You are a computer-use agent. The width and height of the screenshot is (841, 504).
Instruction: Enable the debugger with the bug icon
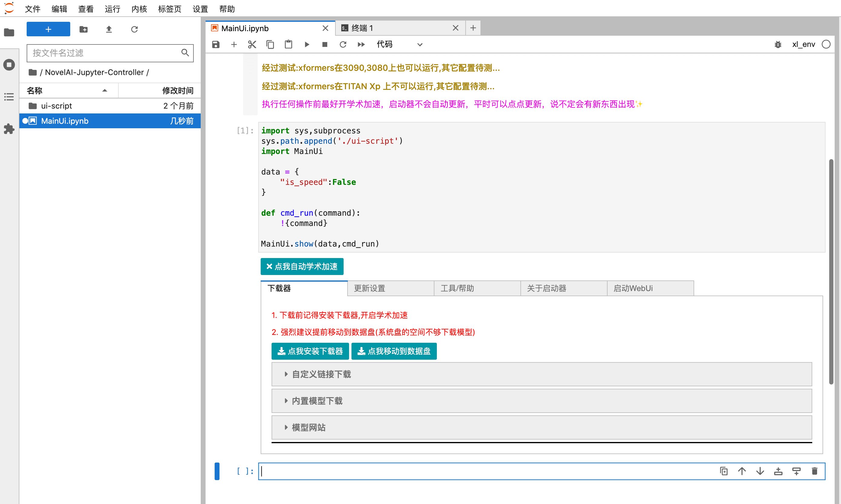777,44
